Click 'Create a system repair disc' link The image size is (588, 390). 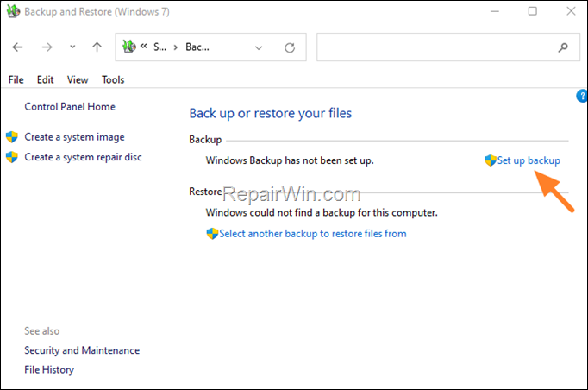tap(84, 157)
